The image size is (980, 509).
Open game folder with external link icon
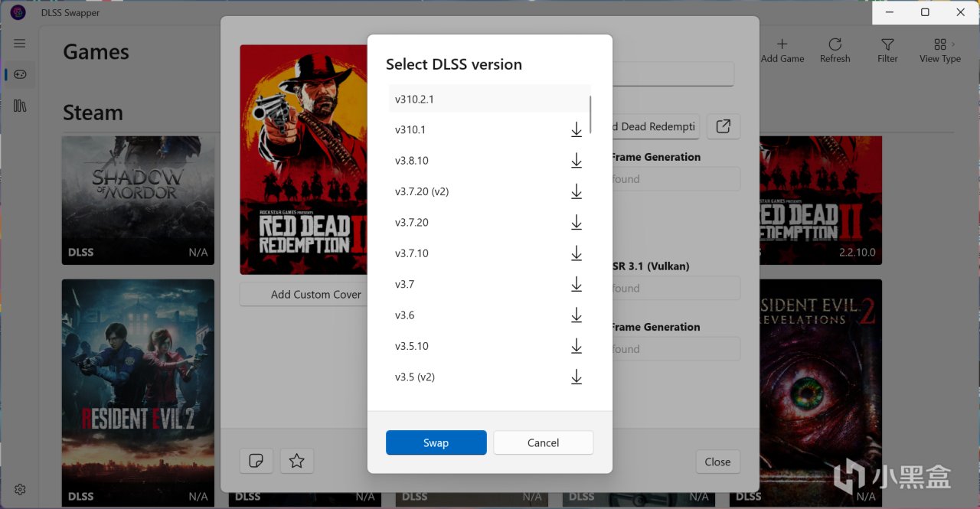point(724,126)
